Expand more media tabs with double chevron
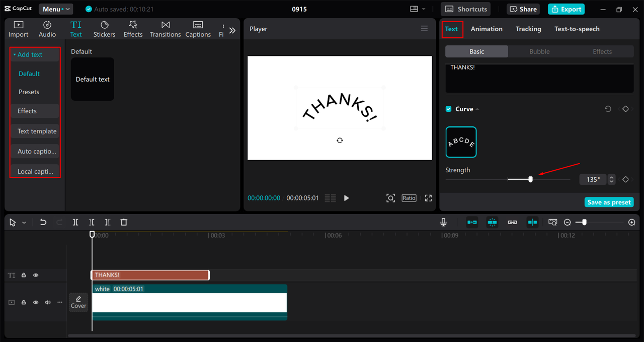The width and height of the screenshot is (644, 342). [x=232, y=30]
